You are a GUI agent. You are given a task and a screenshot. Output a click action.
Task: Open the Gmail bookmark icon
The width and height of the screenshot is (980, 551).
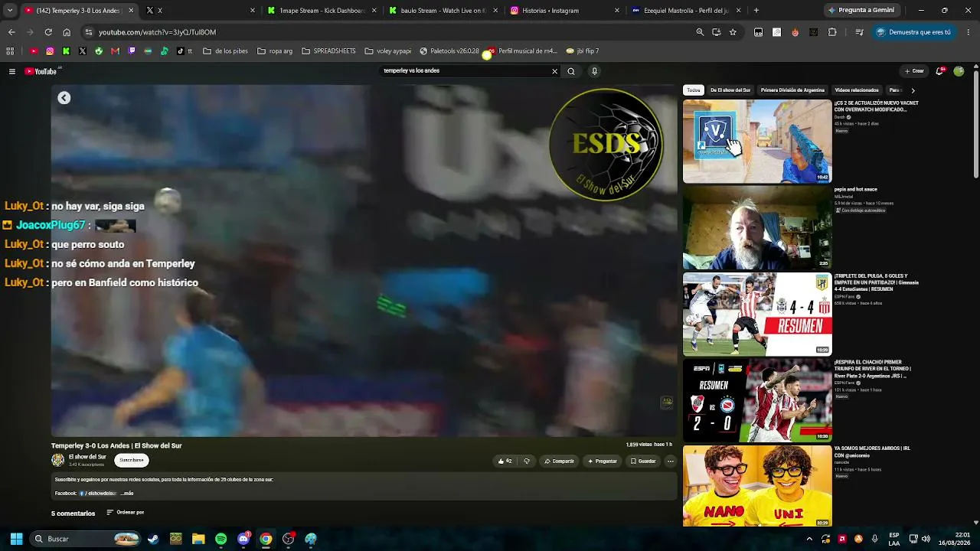click(115, 51)
